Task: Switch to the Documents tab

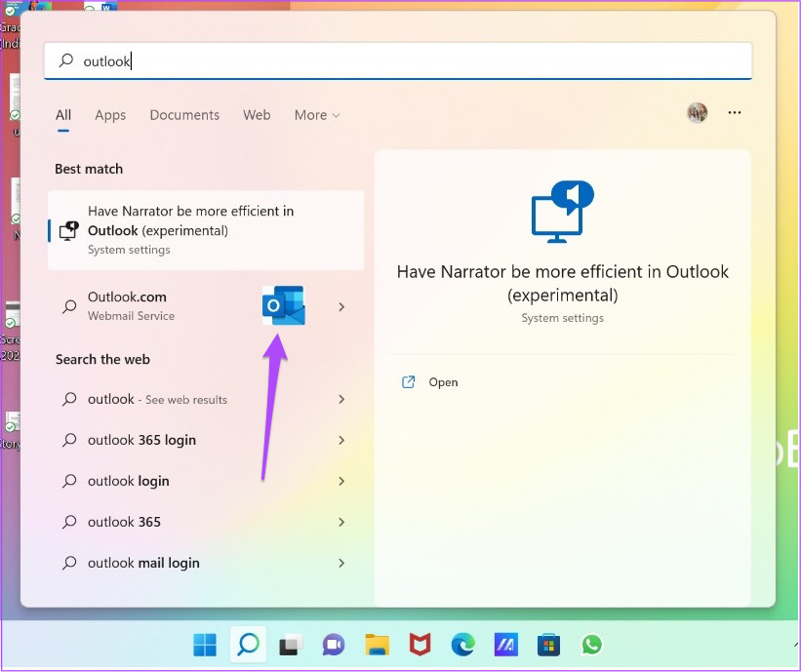Action: pyautogui.click(x=184, y=115)
